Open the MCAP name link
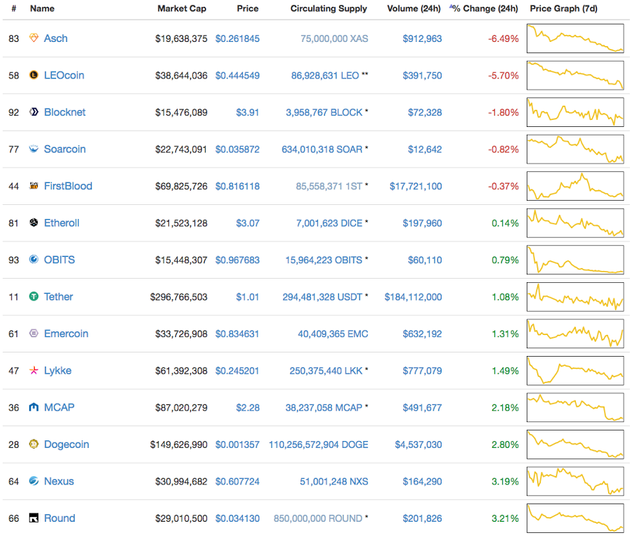The image size is (640, 536). coord(59,407)
